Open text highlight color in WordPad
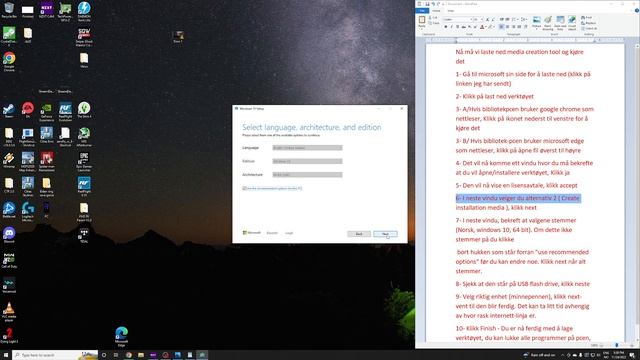The image size is (640, 360). click(x=491, y=27)
